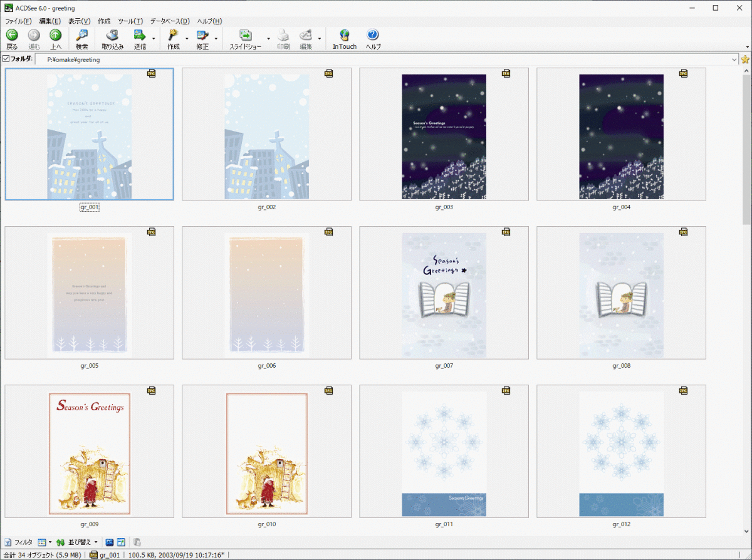This screenshot has height=560, width=752.
Task: Click the 並び替え (Sort) arrows icon
Action: coord(61,542)
